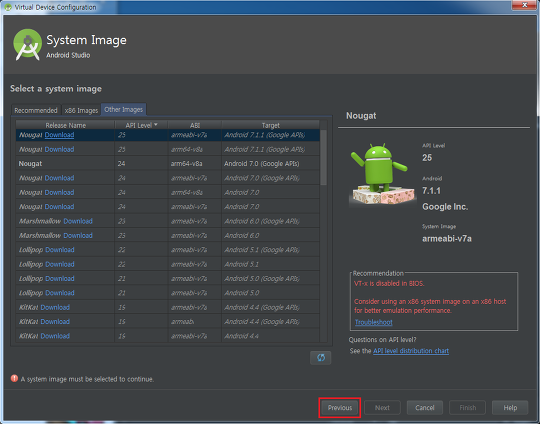The height and width of the screenshot is (424, 540).
Task: Sort by the Release Name column header
Action: click(x=65, y=125)
